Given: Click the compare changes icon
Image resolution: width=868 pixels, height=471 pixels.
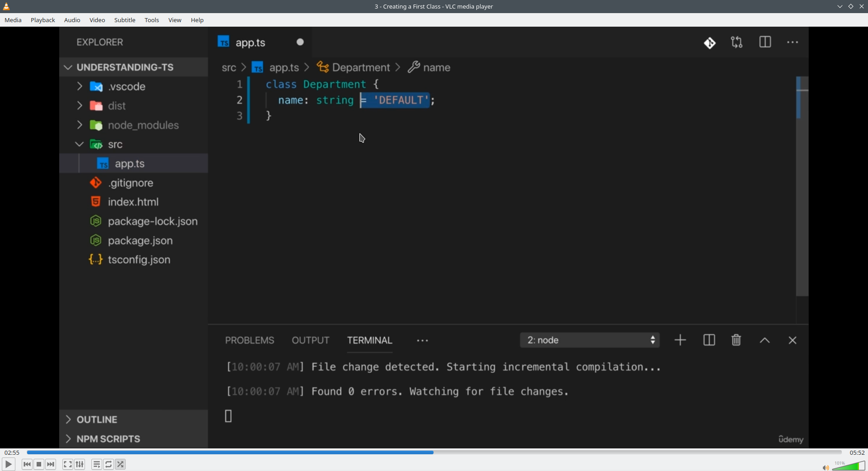Looking at the screenshot, I should click(737, 42).
